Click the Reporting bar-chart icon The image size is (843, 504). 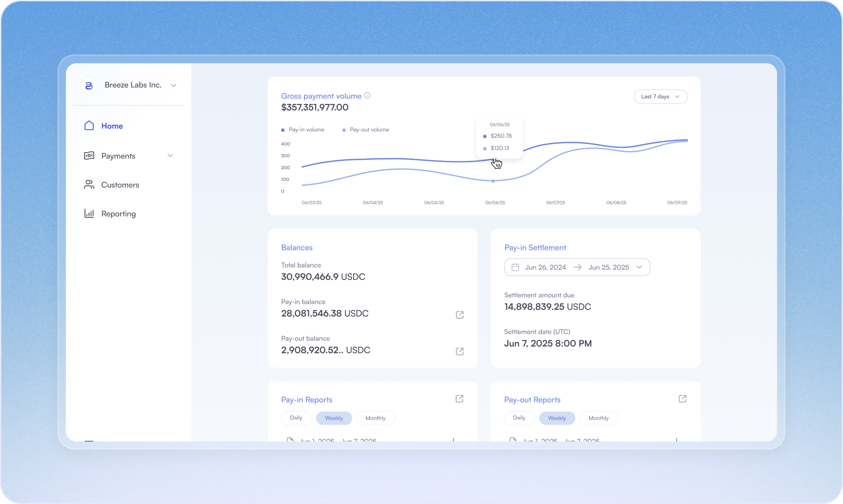pos(89,213)
